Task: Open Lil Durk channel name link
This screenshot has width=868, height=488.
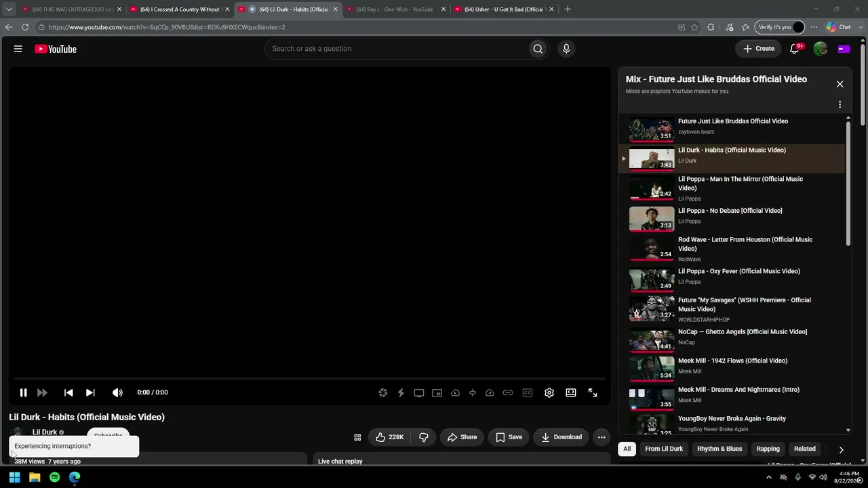Action: [45, 432]
